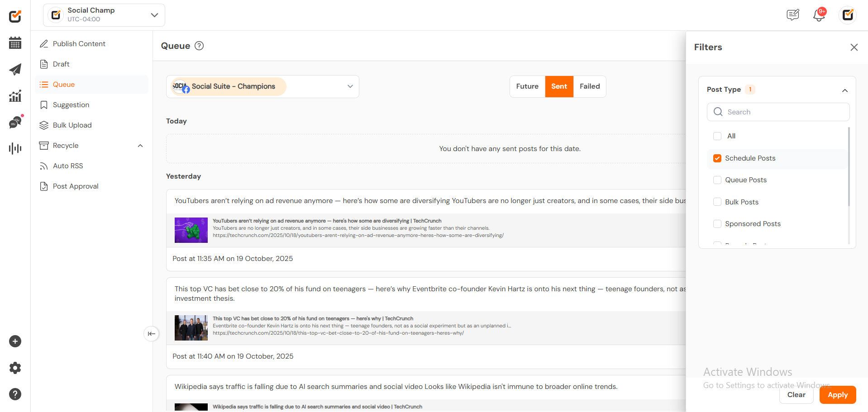Viewport: 868px width, 412px height.
Task: Click the notification bell icon
Action: [819, 15]
